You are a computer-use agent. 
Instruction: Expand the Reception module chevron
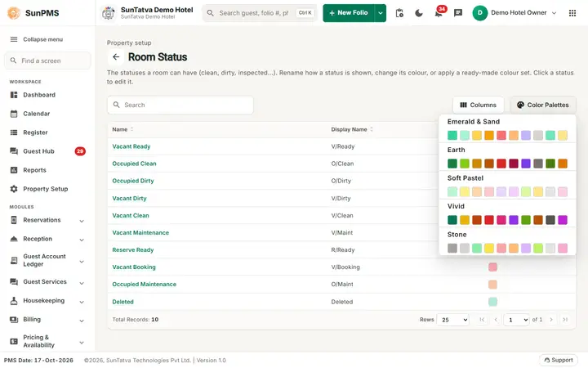(82, 240)
